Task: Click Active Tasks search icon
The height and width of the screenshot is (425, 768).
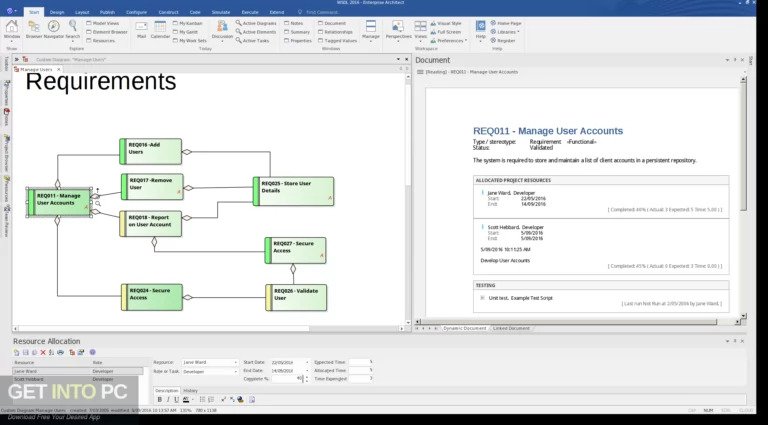Action: pos(239,41)
